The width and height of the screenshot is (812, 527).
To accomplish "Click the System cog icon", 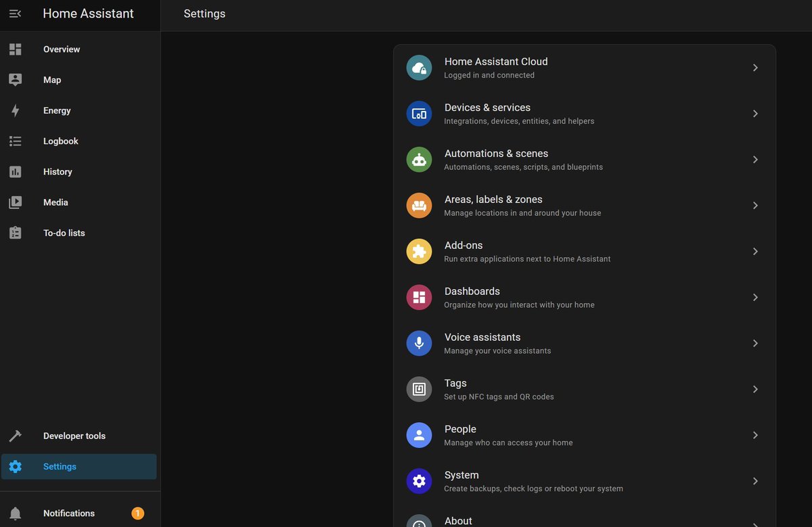I will coord(419,482).
